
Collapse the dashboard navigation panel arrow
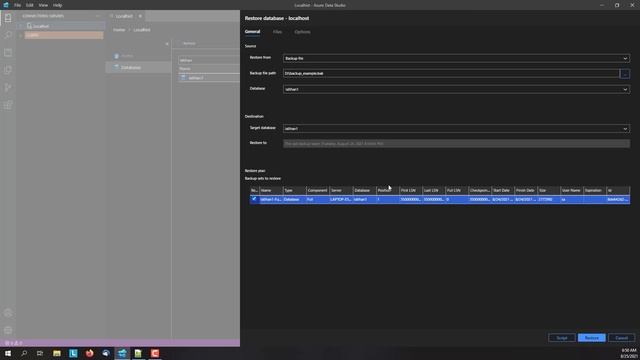(167, 44)
